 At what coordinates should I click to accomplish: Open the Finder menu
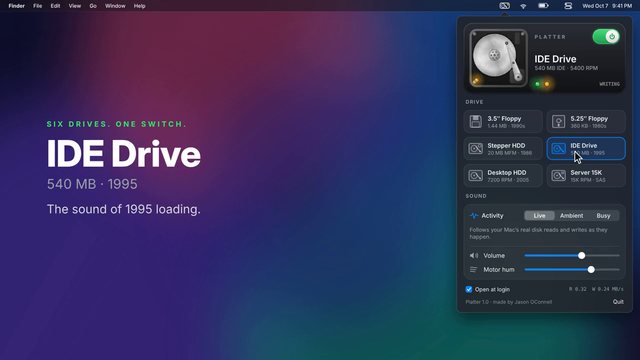click(17, 6)
